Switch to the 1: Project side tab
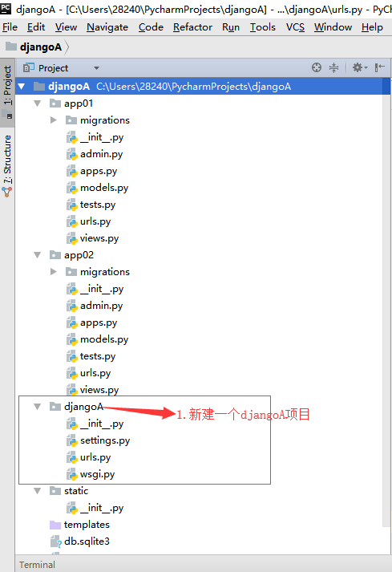The image size is (392, 572). click(7, 92)
